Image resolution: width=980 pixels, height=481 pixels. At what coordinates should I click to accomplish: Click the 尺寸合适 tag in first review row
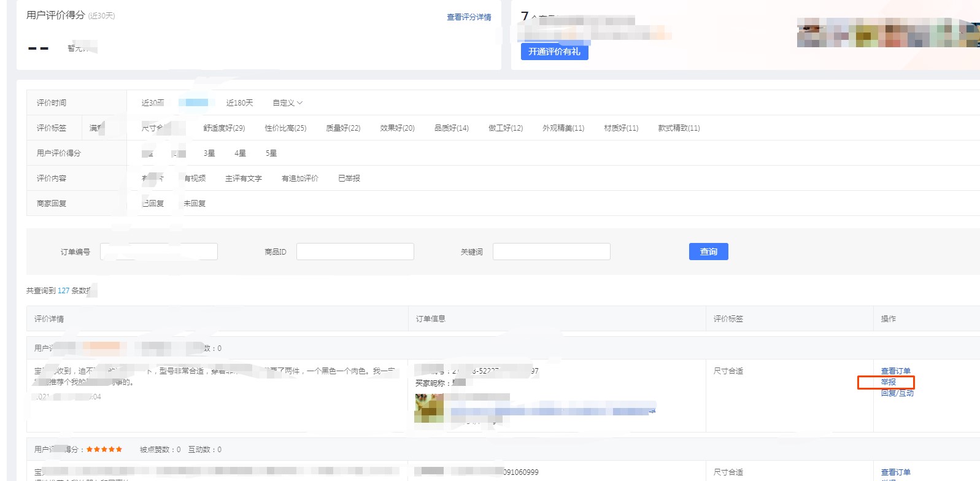728,371
